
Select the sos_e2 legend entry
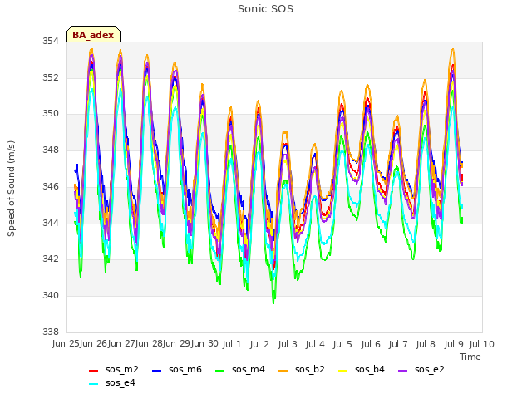pyautogui.click(x=421, y=369)
